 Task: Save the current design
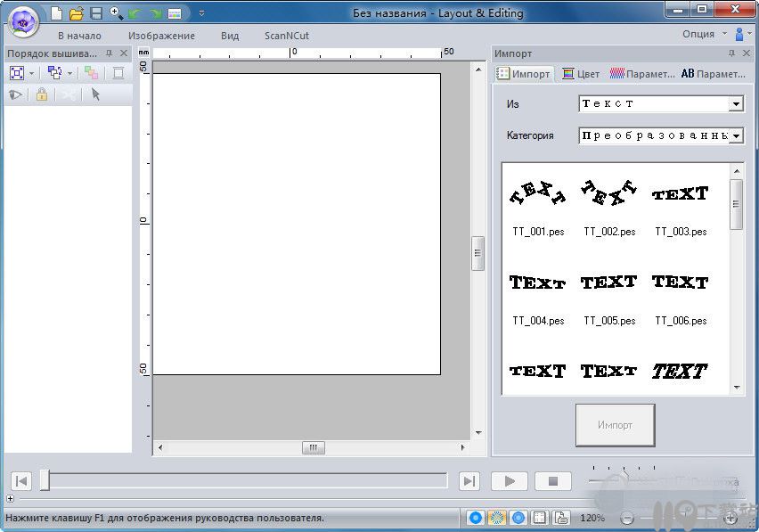point(96,13)
